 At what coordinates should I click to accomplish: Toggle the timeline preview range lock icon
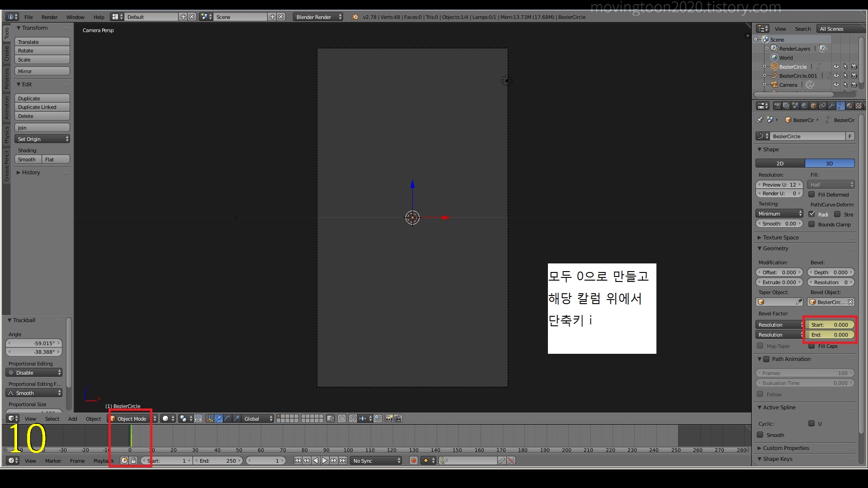pyautogui.click(x=133, y=460)
